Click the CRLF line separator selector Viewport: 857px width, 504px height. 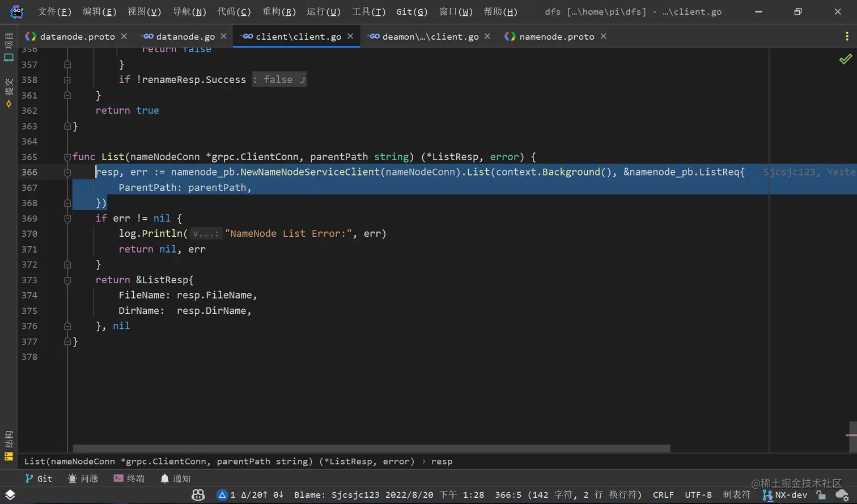click(663, 495)
